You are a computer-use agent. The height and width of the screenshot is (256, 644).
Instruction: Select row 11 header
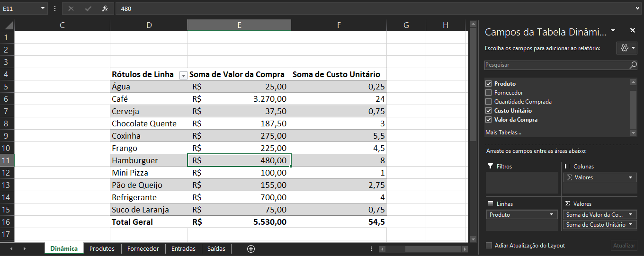[x=7, y=160]
